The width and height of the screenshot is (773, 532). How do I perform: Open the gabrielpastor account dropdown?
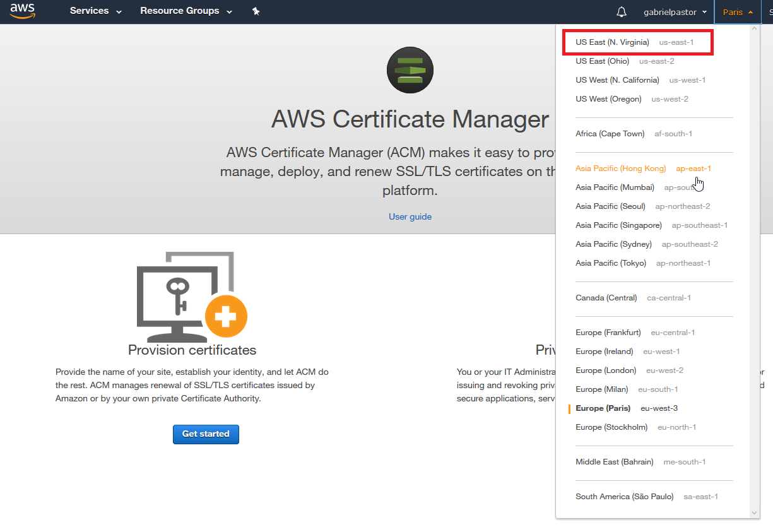tap(675, 12)
